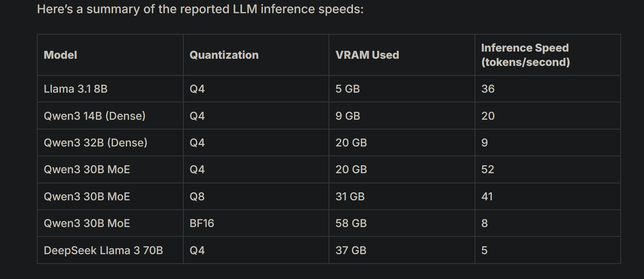Click the 9 GB VRAM cell
Image resolution: width=644 pixels, height=279 pixels.
348,116
